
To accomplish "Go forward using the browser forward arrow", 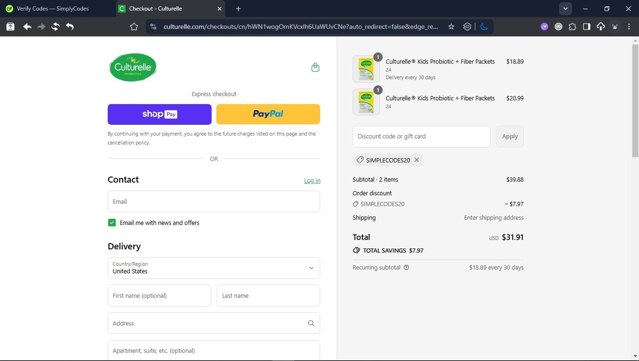I will pos(41,26).
